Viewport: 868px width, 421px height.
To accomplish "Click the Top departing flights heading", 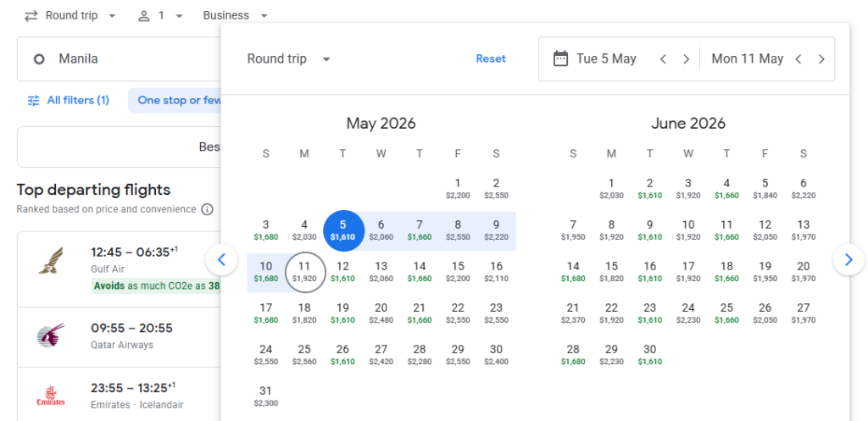I will click(93, 190).
